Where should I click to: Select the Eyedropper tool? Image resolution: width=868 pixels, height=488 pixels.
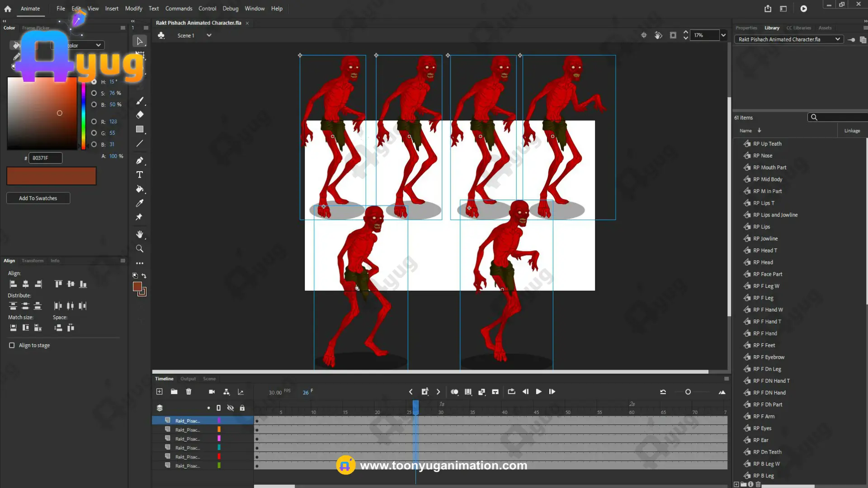coord(140,203)
